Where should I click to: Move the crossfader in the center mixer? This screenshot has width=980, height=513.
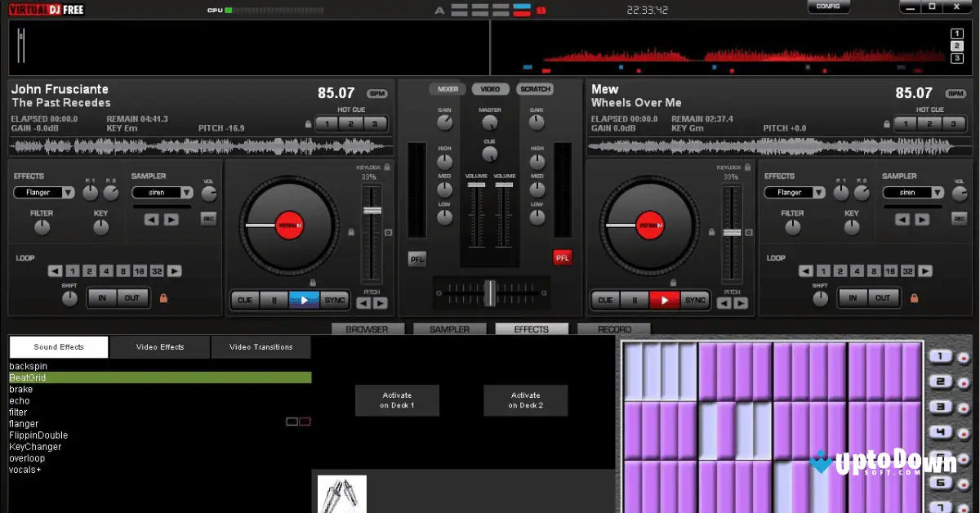click(x=489, y=293)
